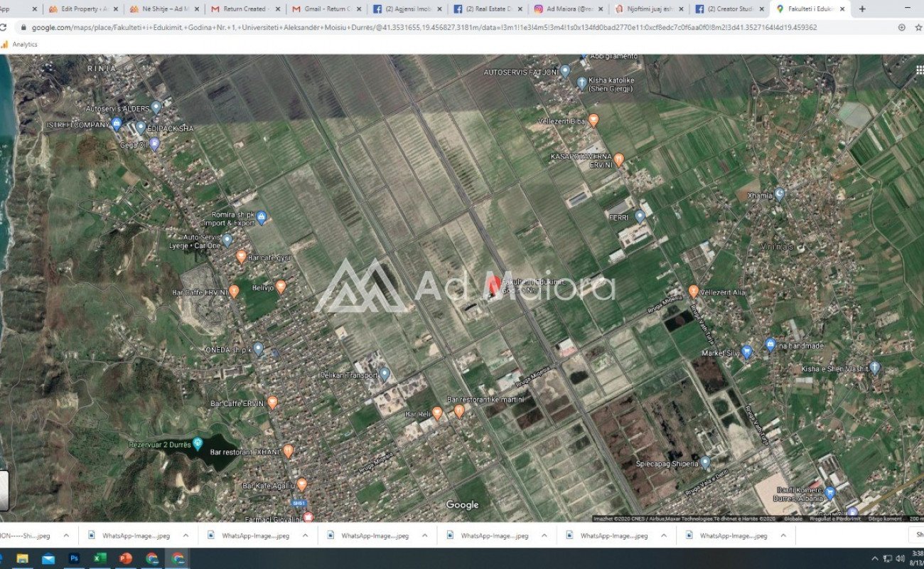Select the Delikan Transport map marker
The image size is (924, 569).
point(385,373)
